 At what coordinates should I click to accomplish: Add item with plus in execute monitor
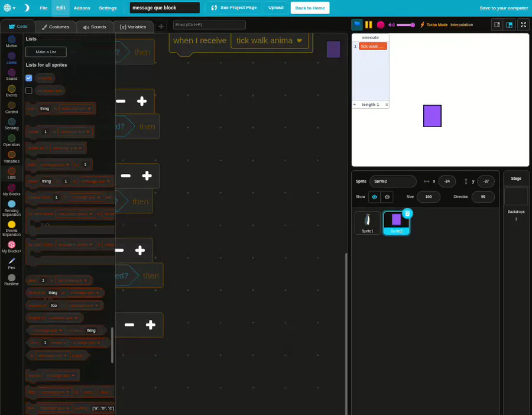click(x=355, y=105)
